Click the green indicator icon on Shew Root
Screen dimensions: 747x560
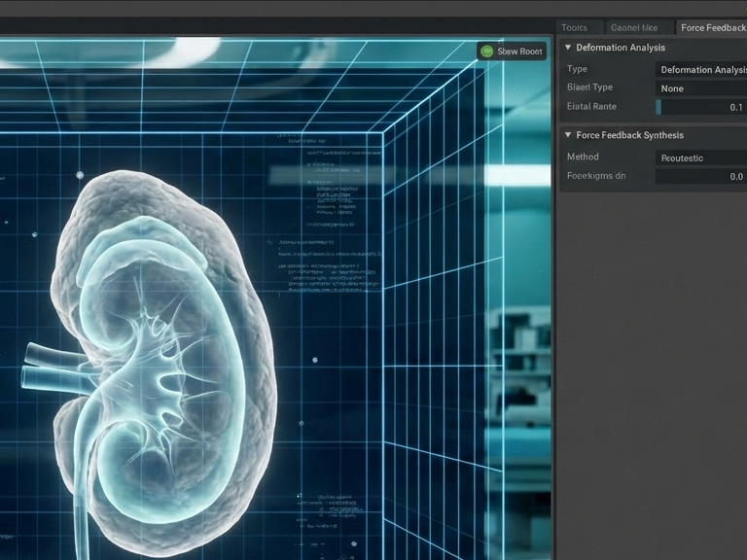pos(486,52)
